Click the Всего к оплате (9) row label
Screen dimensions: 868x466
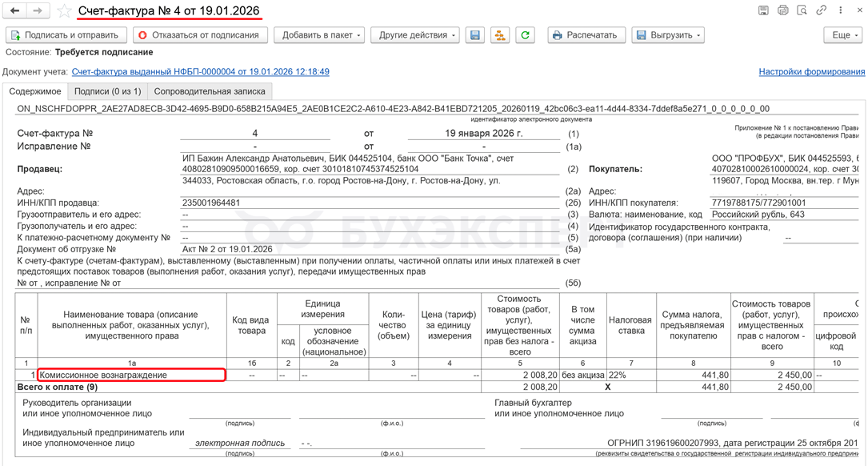pyautogui.click(x=58, y=387)
